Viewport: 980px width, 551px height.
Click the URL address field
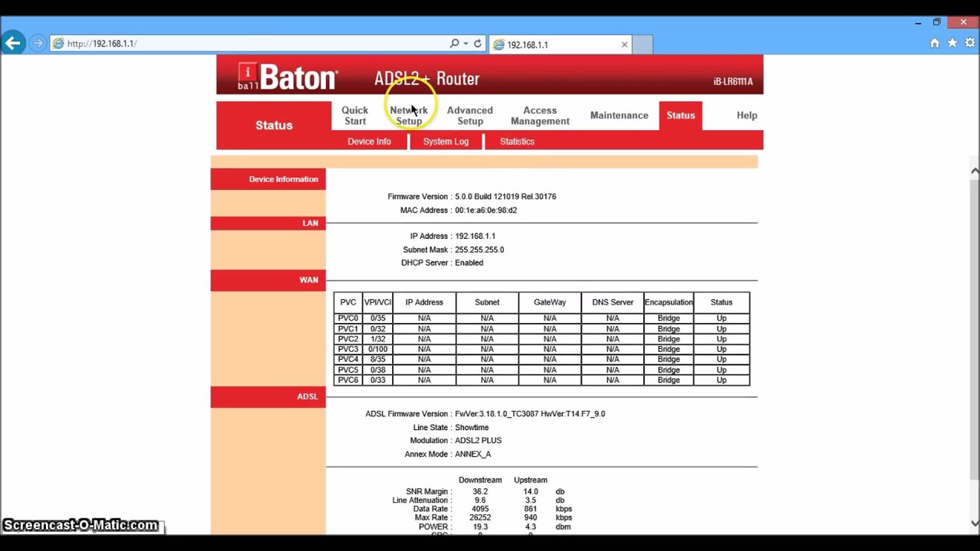[253, 44]
